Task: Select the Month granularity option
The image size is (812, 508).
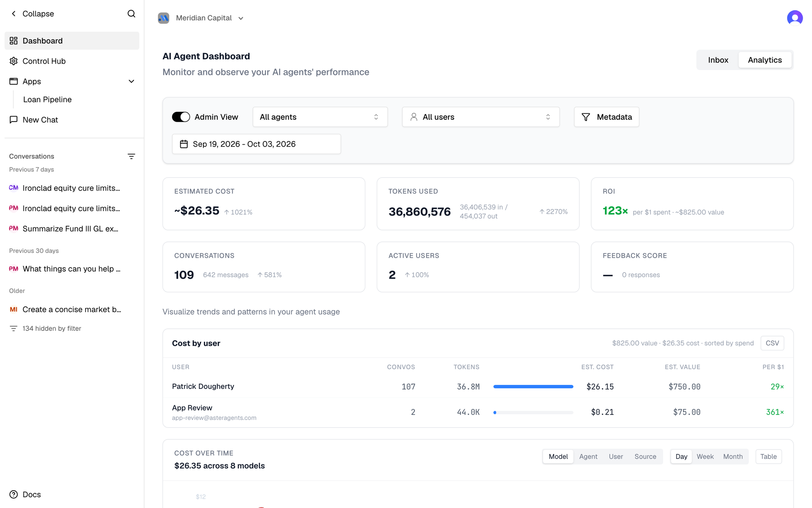Action: [733, 456]
